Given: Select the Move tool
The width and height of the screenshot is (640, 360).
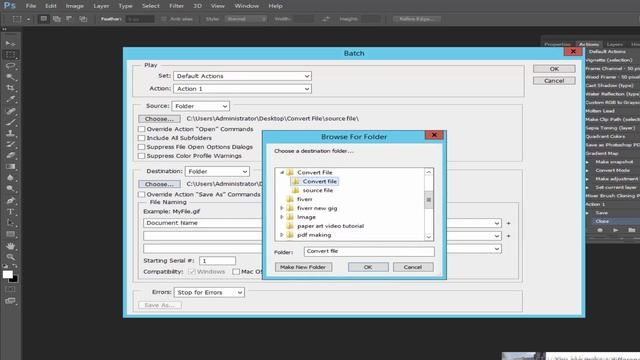Looking at the screenshot, I should 10,43.
